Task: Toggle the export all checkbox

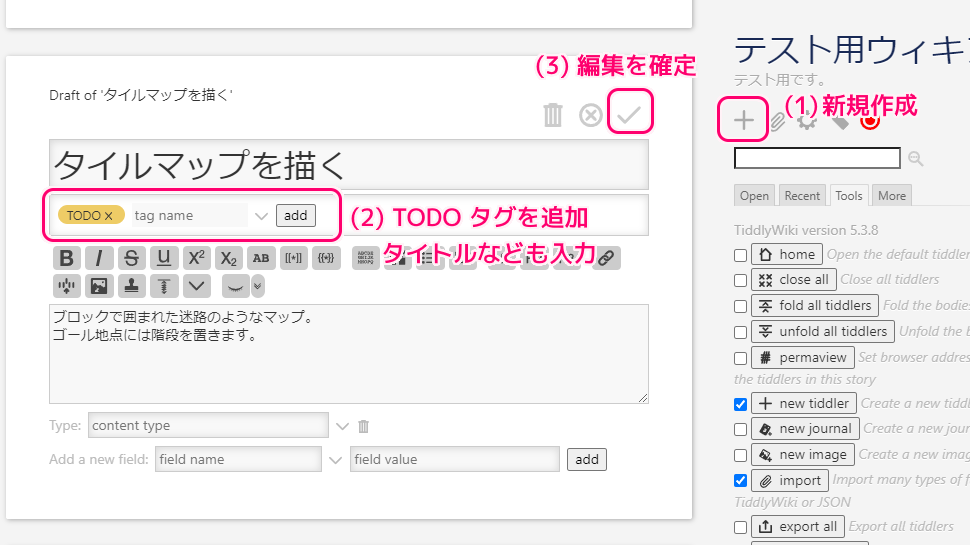Action: [740, 527]
